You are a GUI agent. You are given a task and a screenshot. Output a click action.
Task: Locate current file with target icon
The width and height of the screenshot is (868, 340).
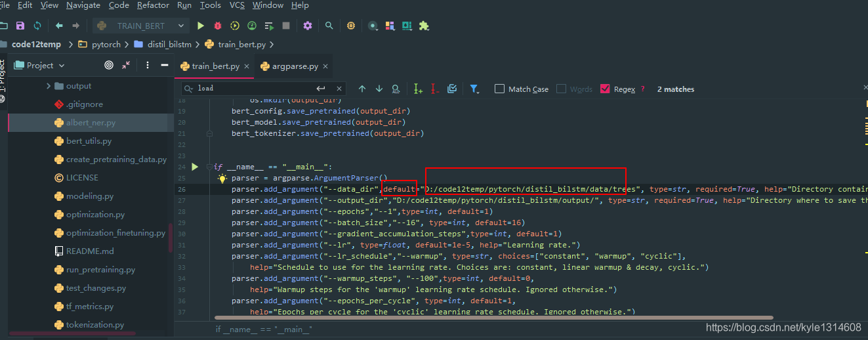(109, 65)
